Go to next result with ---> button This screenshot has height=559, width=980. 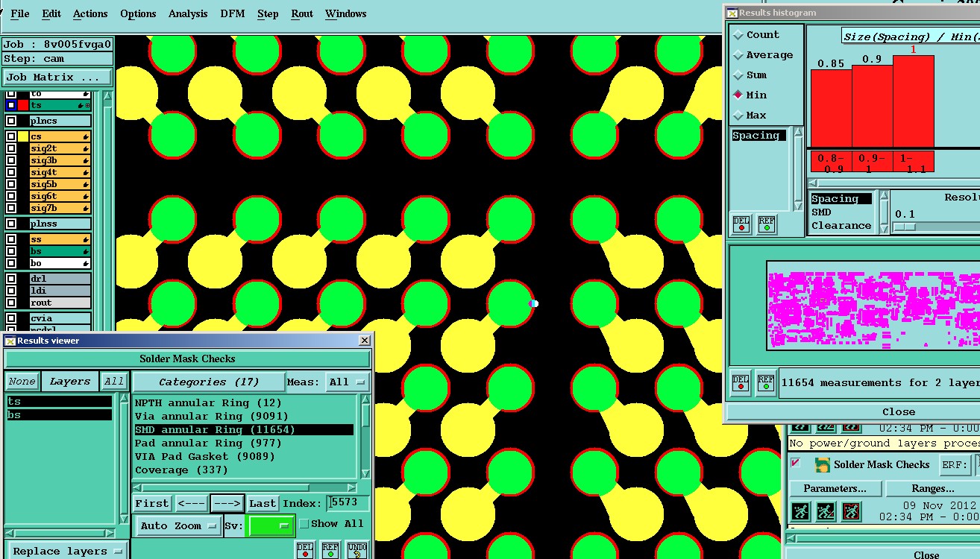227,503
